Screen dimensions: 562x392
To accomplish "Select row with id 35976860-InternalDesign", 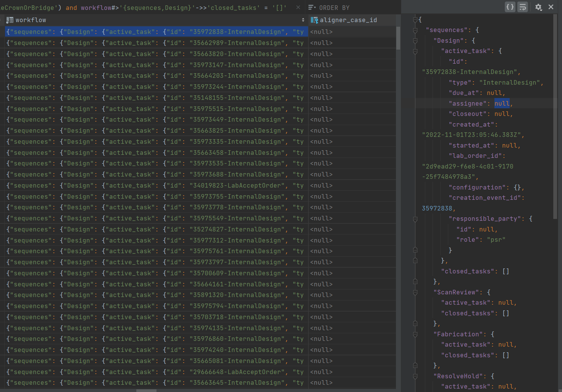I will pos(157,339).
